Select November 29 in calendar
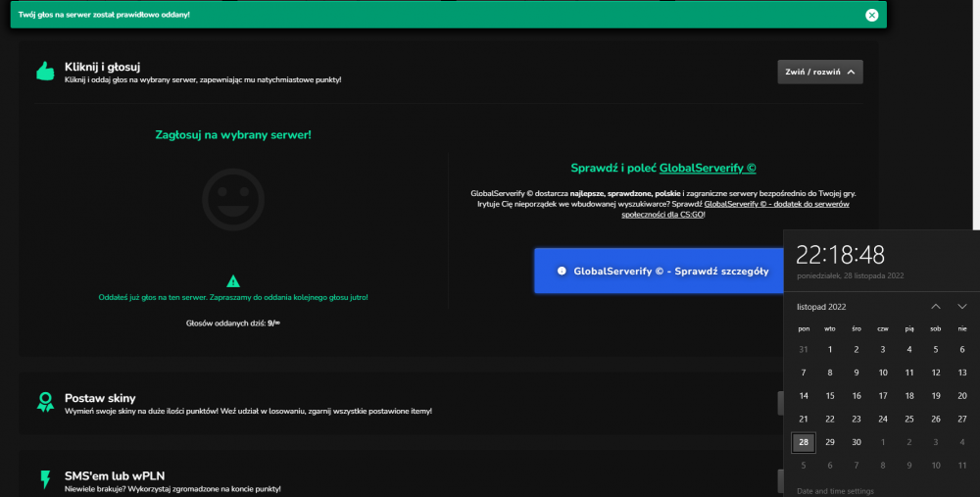This screenshot has height=497, width=980. (x=829, y=442)
